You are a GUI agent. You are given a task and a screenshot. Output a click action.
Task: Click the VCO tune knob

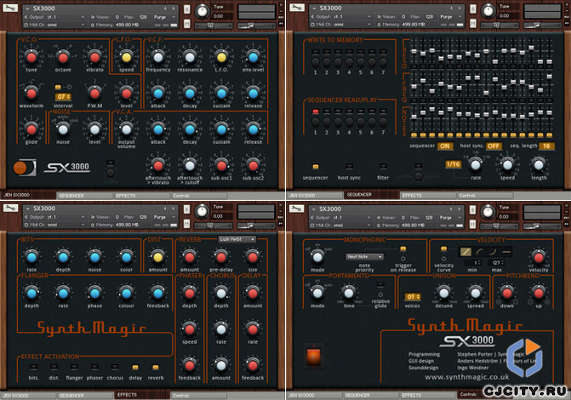[31, 57]
